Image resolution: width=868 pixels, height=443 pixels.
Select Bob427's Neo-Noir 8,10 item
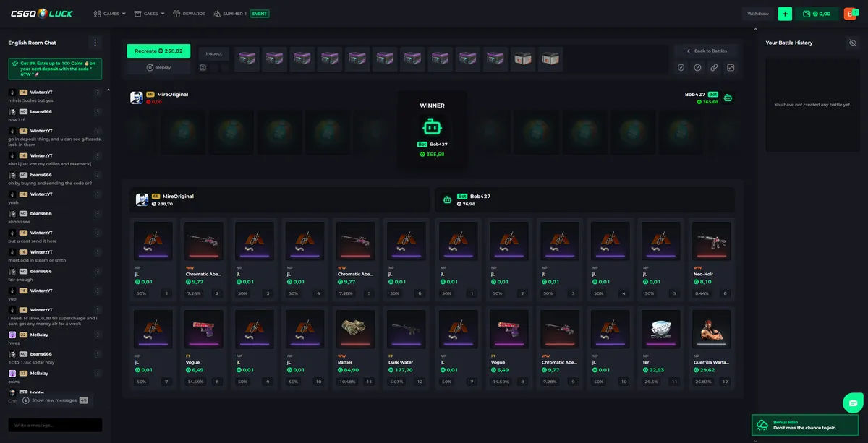pos(711,259)
